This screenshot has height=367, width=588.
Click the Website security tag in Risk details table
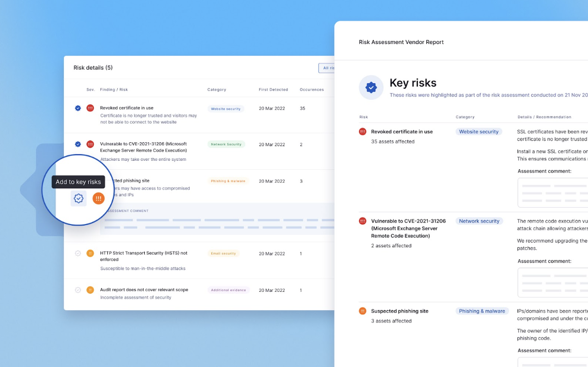(x=225, y=109)
